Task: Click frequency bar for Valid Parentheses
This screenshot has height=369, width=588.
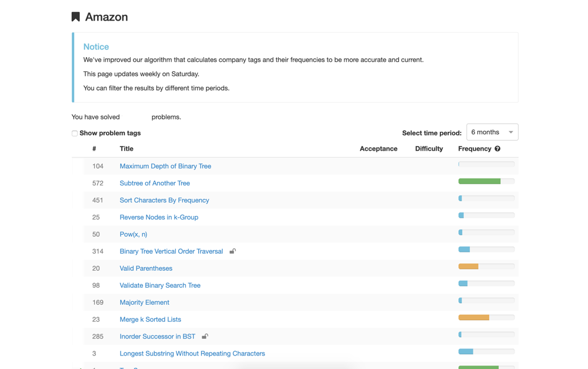Action: pos(486,267)
